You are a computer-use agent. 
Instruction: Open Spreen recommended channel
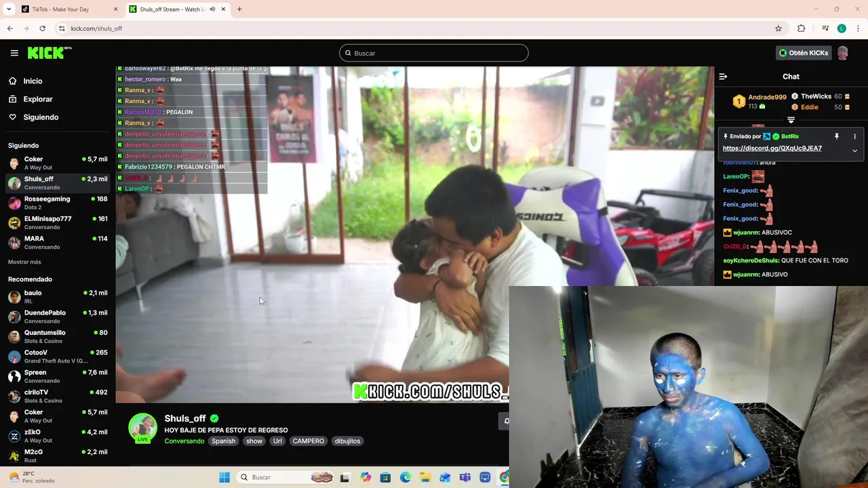coord(58,376)
